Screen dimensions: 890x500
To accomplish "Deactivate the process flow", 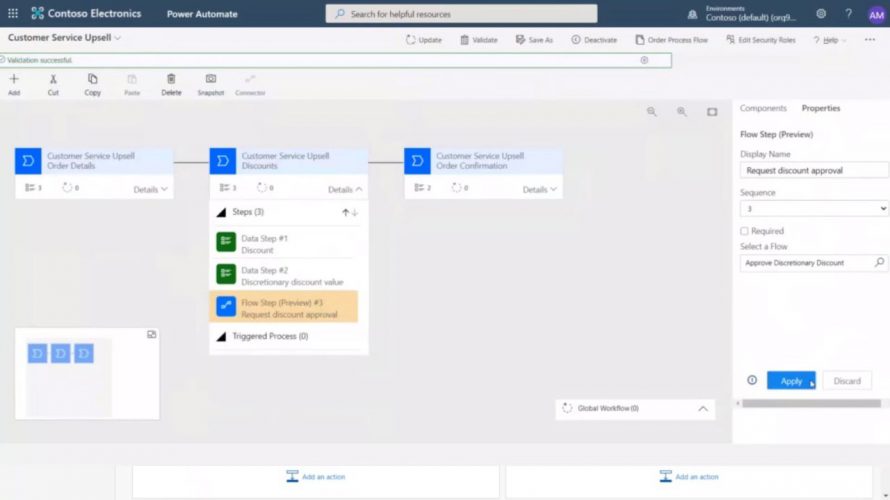I will (x=594, y=40).
